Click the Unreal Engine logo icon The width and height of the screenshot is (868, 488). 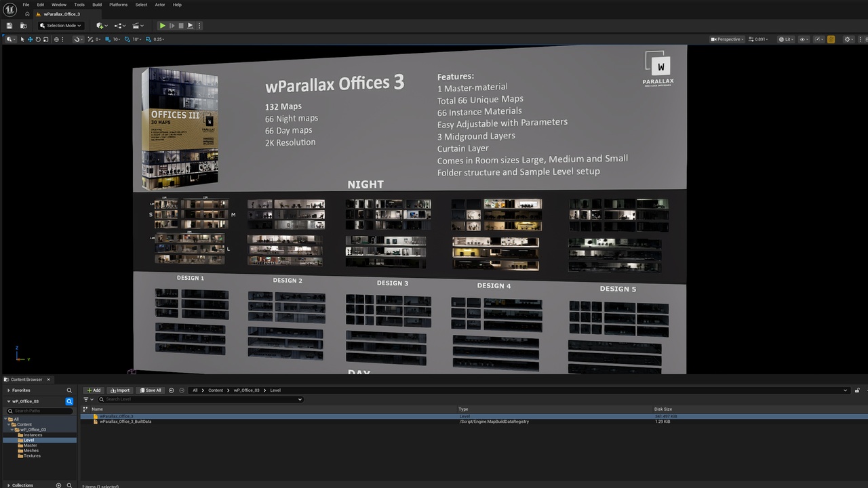[9, 9]
